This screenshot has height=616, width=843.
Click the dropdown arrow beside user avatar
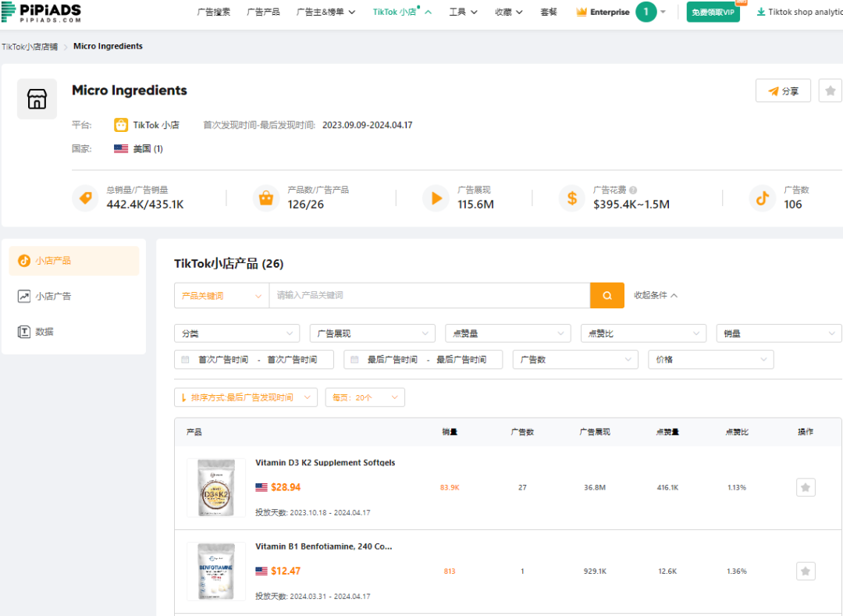[x=663, y=12]
